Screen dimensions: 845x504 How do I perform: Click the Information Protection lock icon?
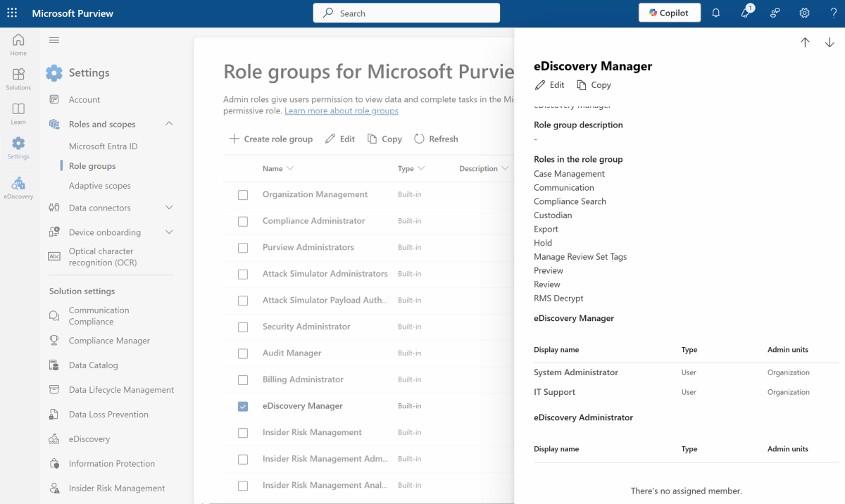coord(54,463)
